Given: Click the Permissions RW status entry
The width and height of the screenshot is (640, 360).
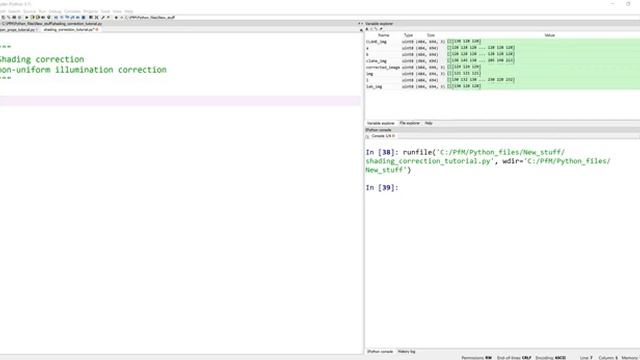Looking at the screenshot, I should (x=476, y=358).
